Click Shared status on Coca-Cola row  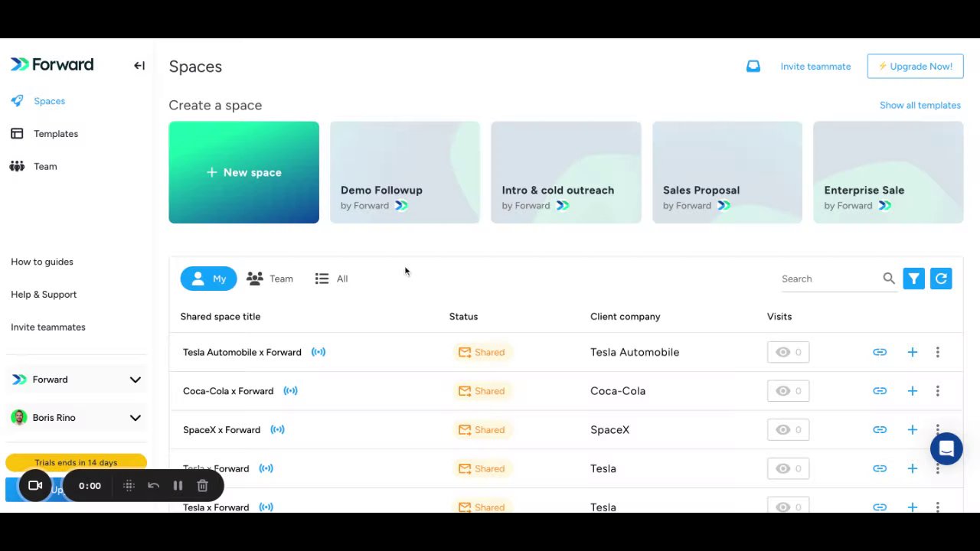[x=482, y=391]
